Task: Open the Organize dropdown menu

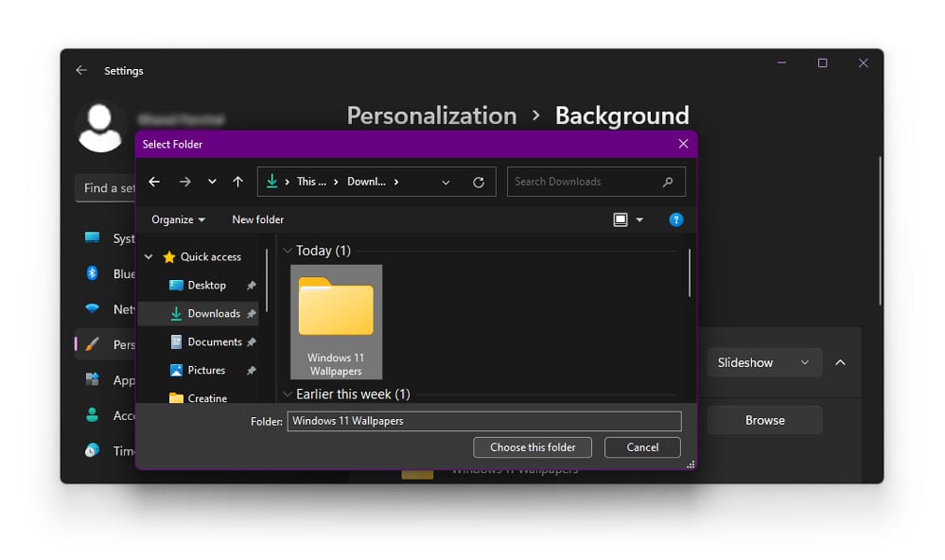Action: pos(176,219)
